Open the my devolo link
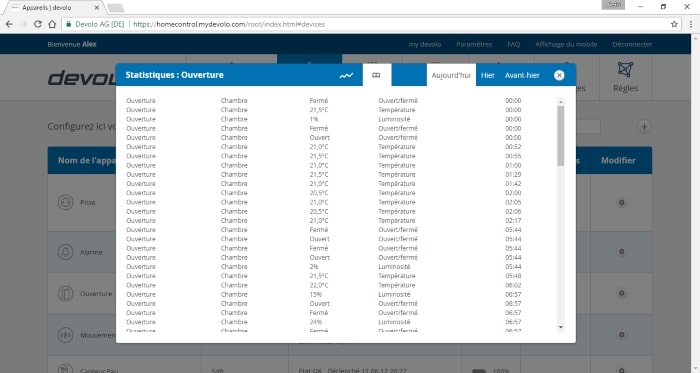Screen dimensions: 700x373 (x=425, y=44)
